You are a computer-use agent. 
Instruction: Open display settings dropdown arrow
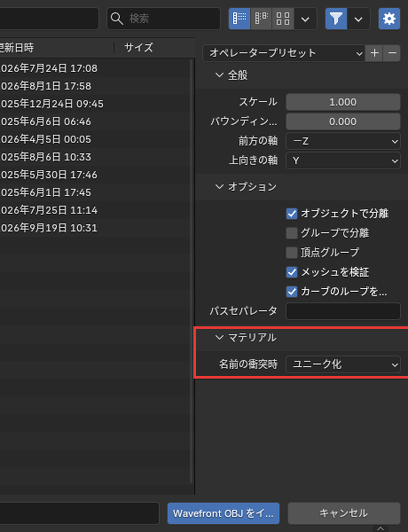pyautogui.click(x=305, y=18)
